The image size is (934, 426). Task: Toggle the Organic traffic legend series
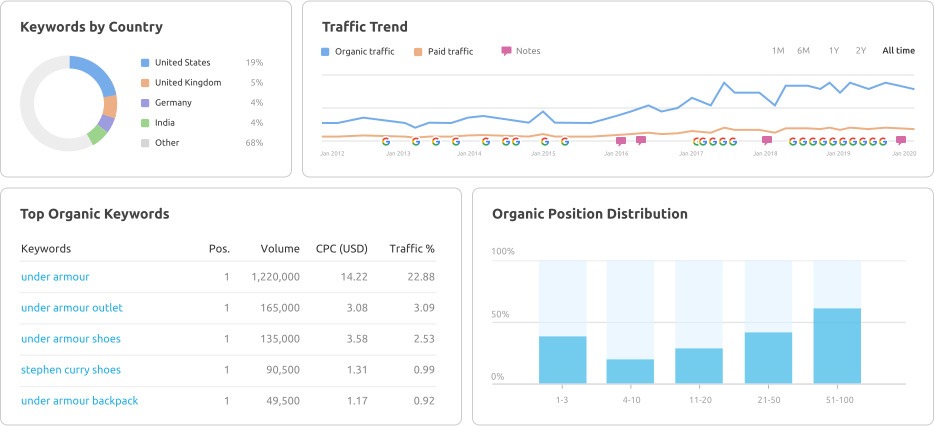[357, 51]
